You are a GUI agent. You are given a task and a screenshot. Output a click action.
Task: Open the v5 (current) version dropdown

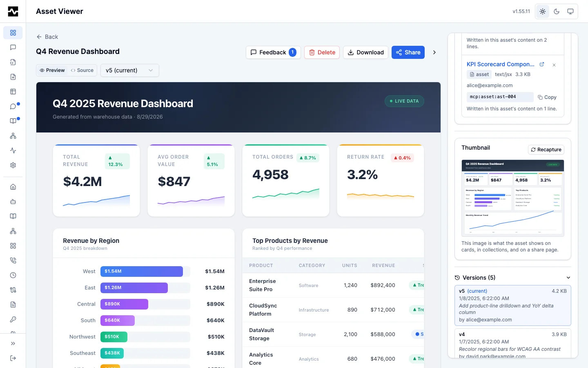click(x=130, y=70)
